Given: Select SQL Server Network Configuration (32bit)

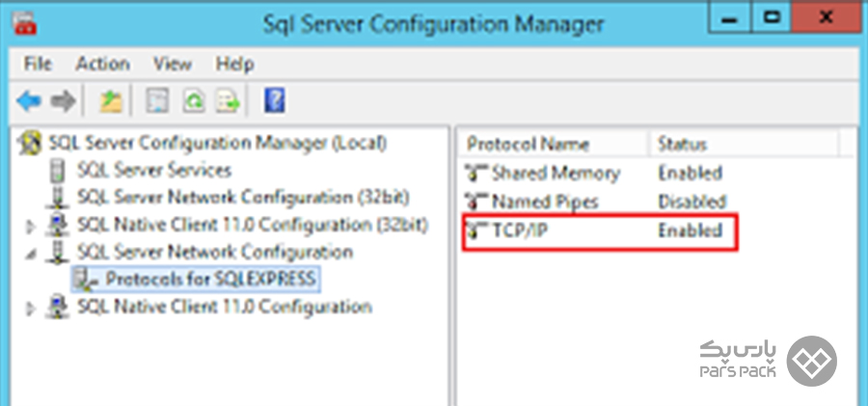Looking at the screenshot, I should (x=243, y=198).
